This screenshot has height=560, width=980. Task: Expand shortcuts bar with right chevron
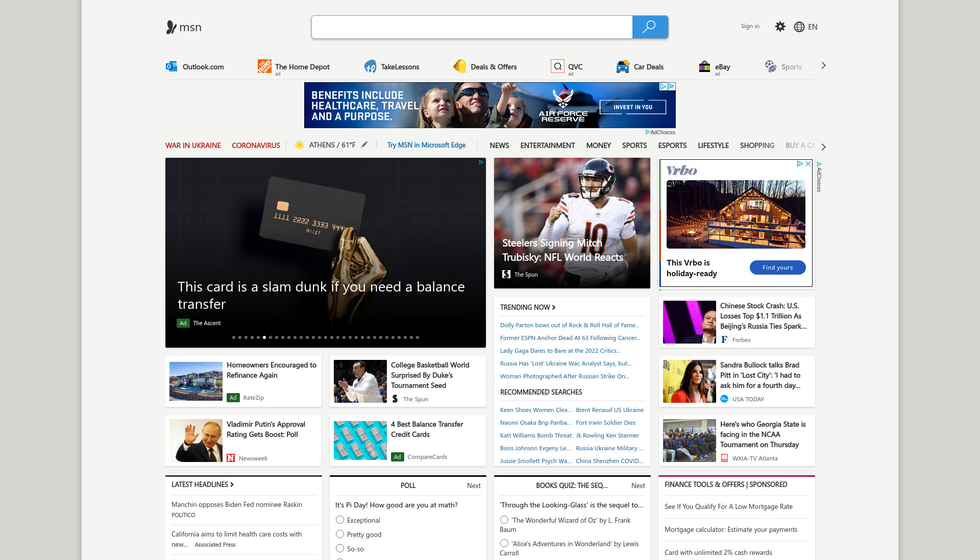823,66
